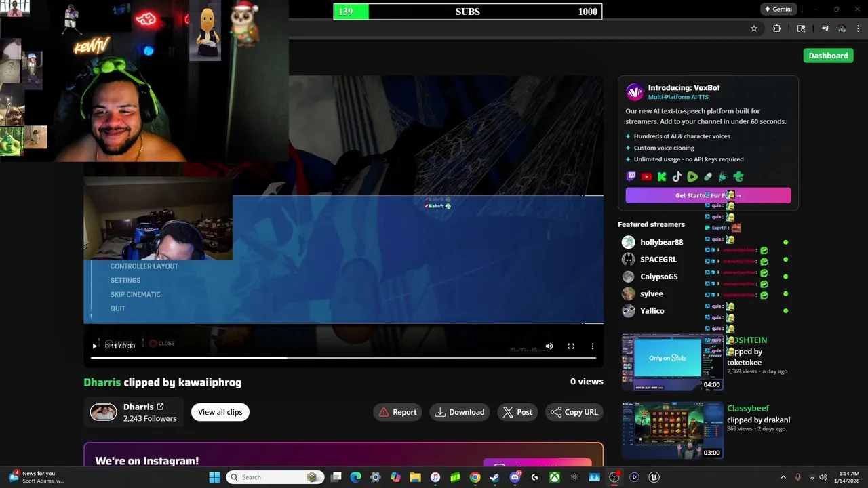Click the TikTok icon in VoxBot ad
The height and width of the screenshot is (488, 868).
[x=677, y=177]
